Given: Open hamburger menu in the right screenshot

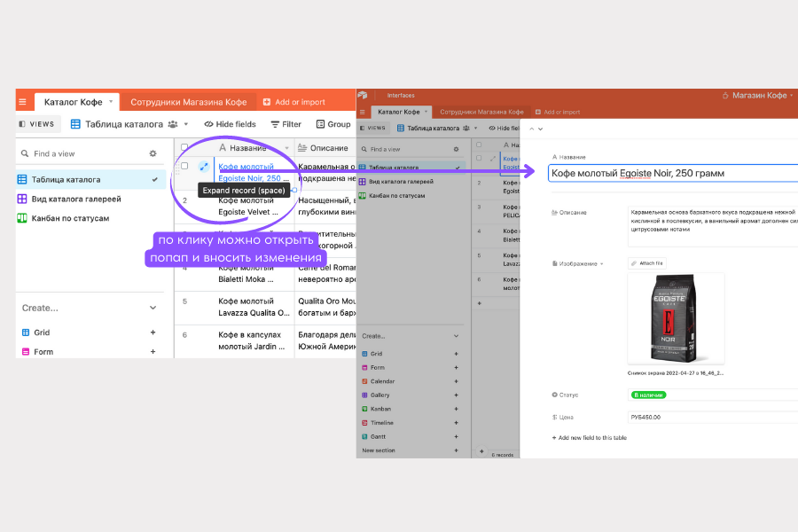Looking at the screenshot, I should (363, 112).
